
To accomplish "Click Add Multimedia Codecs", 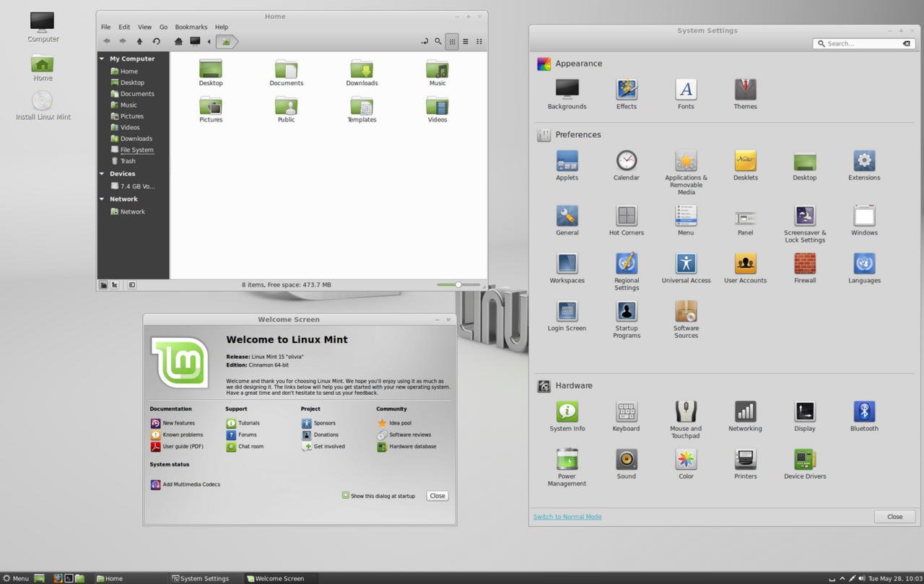I will click(185, 484).
